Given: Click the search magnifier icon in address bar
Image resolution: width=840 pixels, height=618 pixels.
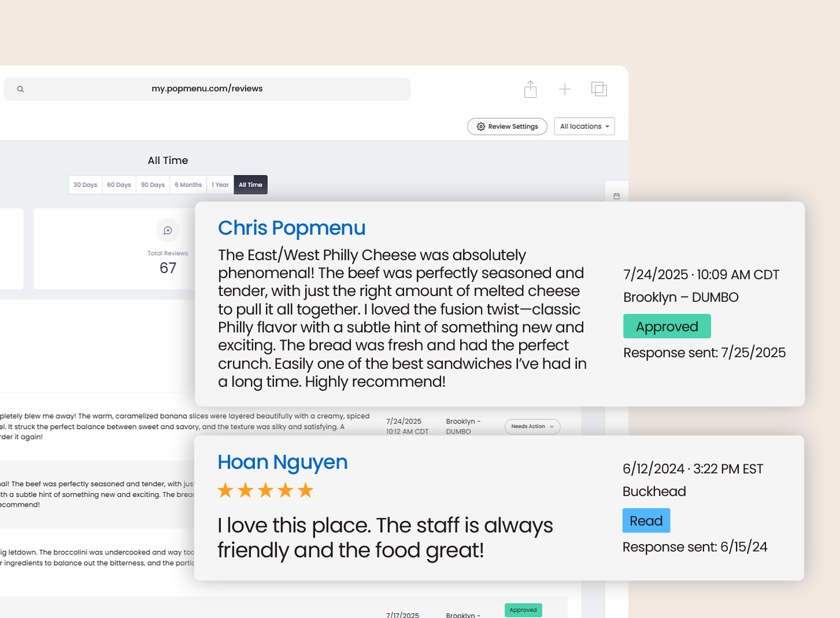Looking at the screenshot, I should 20,89.
